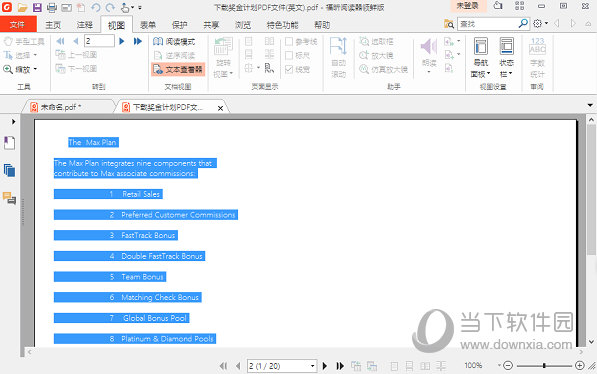Open a file with the folder icon
This screenshot has width=597, height=374.
coord(22,7)
